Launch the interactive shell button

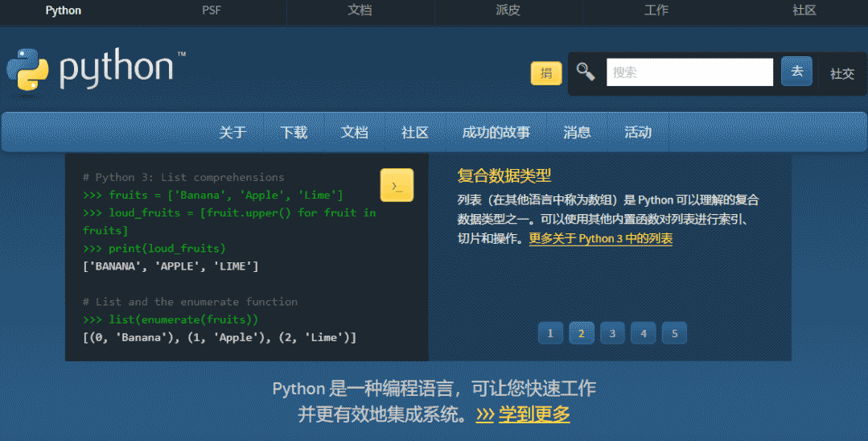(x=397, y=186)
